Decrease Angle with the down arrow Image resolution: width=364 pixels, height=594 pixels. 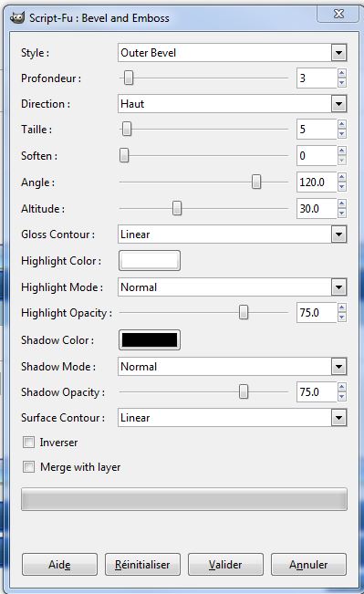tap(342, 187)
